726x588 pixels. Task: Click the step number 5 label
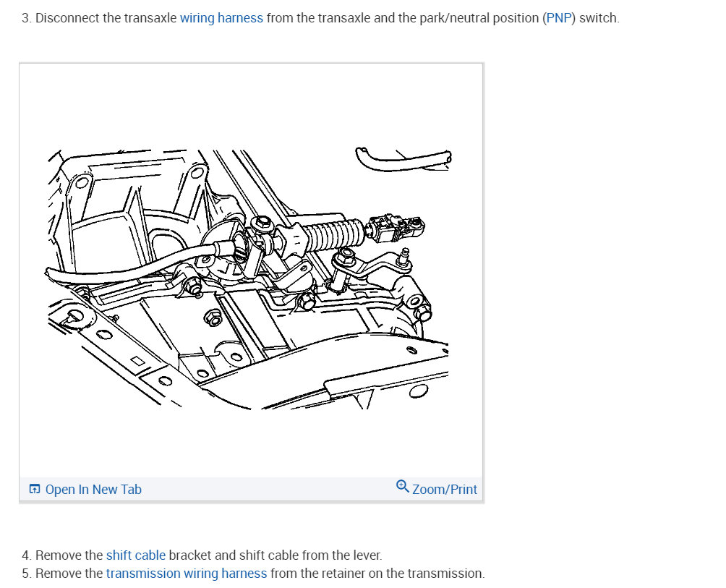click(27, 574)
